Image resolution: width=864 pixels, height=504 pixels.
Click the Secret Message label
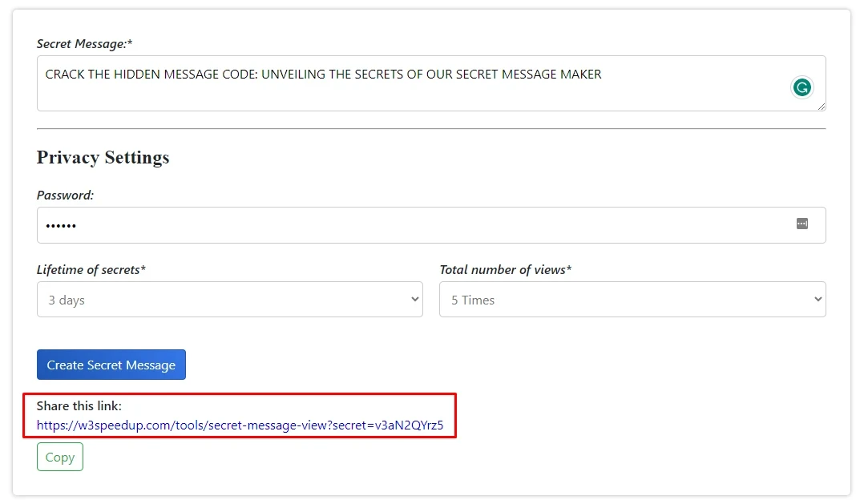coord(83,43)
